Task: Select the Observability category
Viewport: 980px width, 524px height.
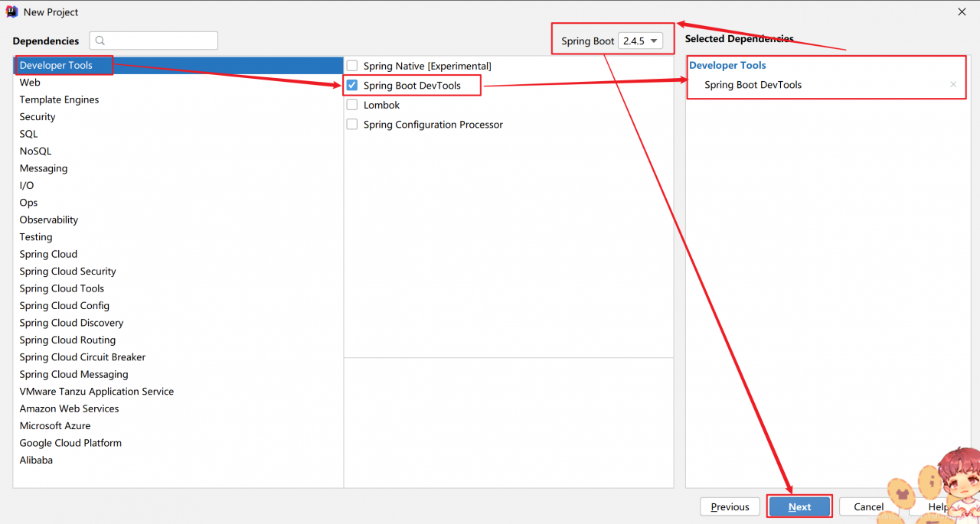Action: click(x=178, y=220)
